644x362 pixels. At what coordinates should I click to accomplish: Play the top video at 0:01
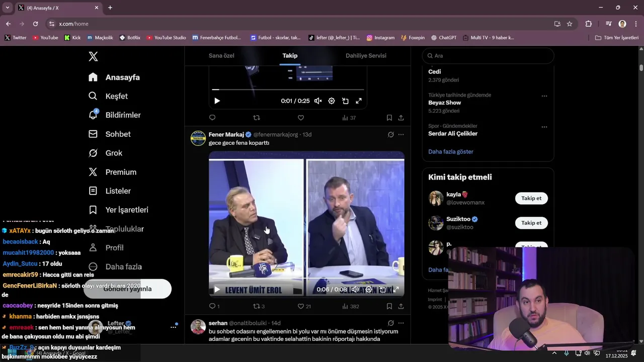click(217, 101)
